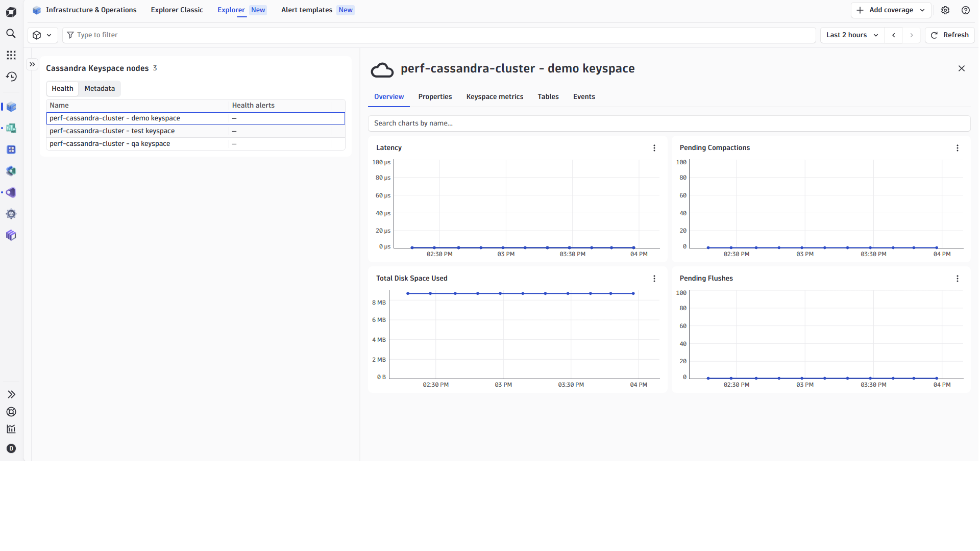
Task: Open the Events tab
Action: [584, 97]
